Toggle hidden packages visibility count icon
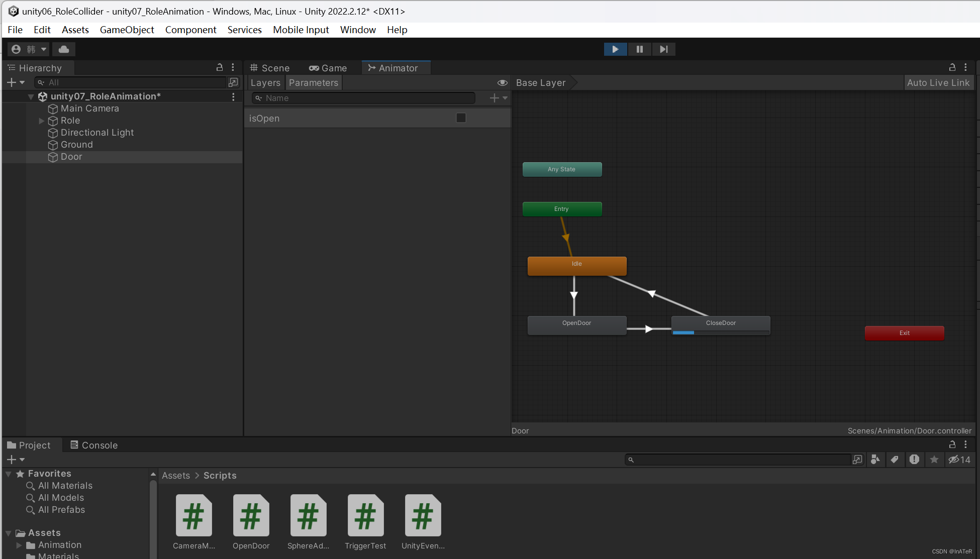This screenshot has height=559, width=980. coord(959,460)
